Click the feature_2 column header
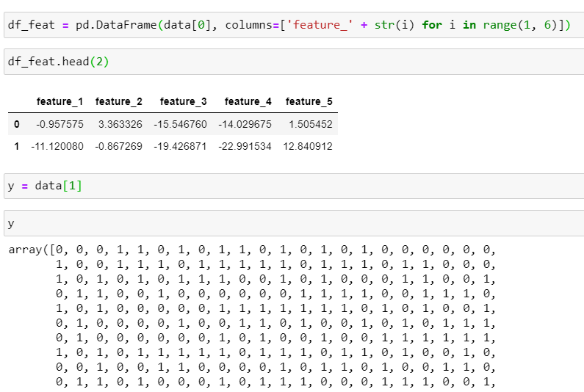This screenshot has height=392, width=584. [118, 101]
